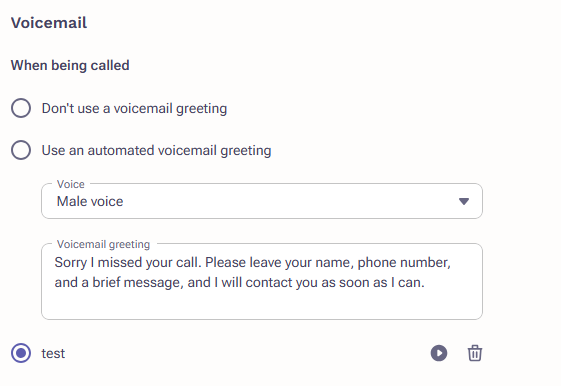561x386 pixels.
Task: Click the Voicemail section heading
Action: pyautogui.click(x=49, y=23)
